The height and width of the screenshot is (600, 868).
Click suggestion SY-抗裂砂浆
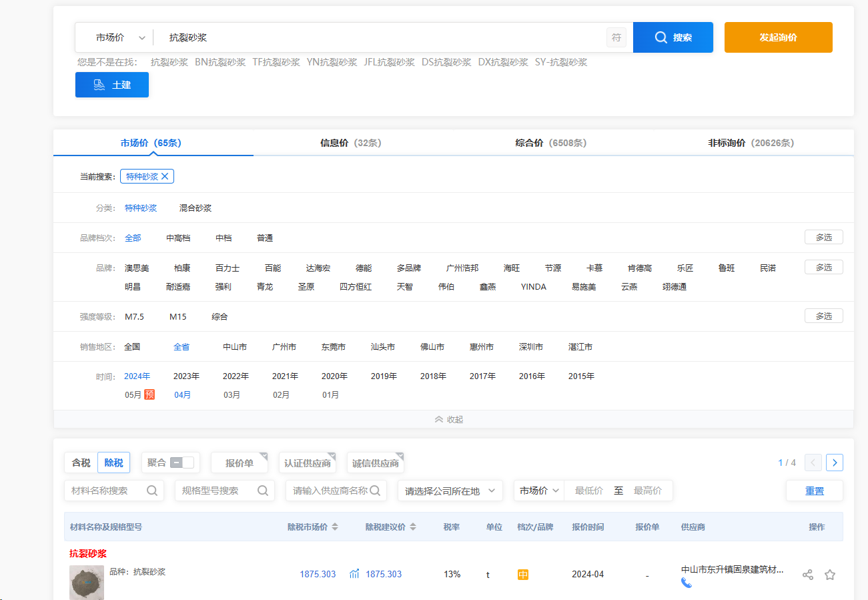point(561,62)
